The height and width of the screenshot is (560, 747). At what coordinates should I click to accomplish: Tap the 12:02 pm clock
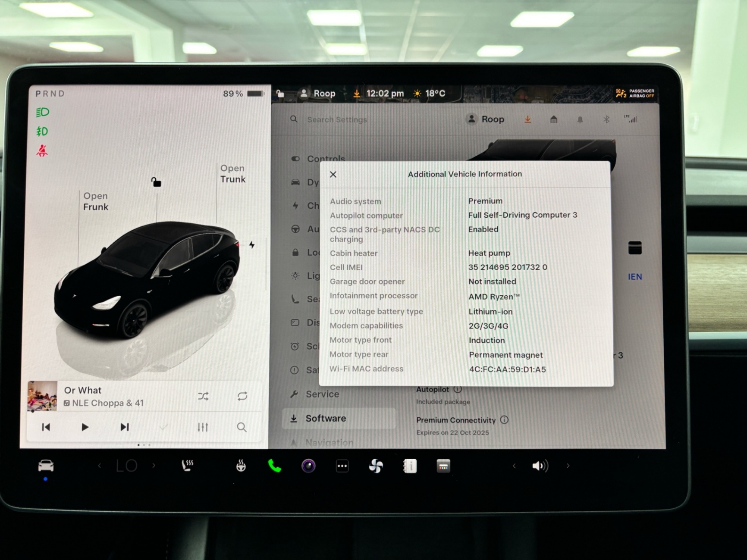(x=385, y=93)
